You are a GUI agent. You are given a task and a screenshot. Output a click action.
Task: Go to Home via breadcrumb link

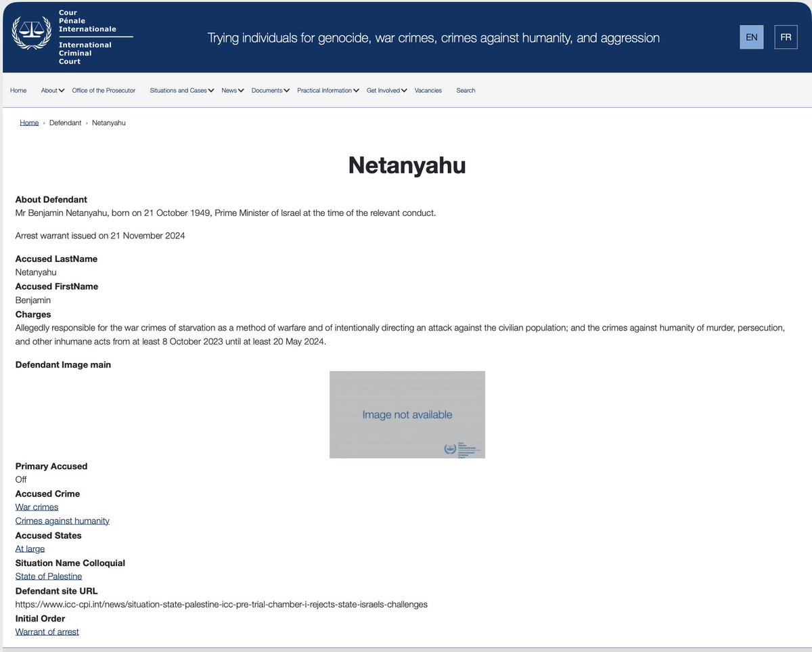coord(29,123)
